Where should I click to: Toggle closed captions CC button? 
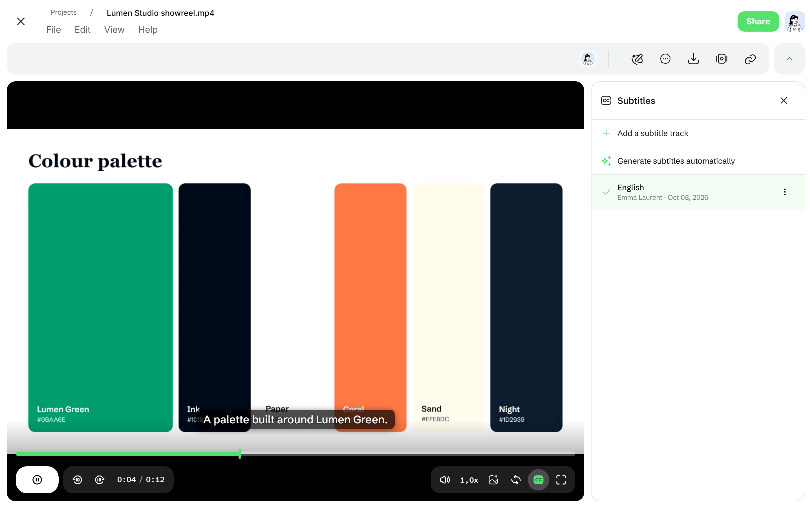(x=538, y=479)
